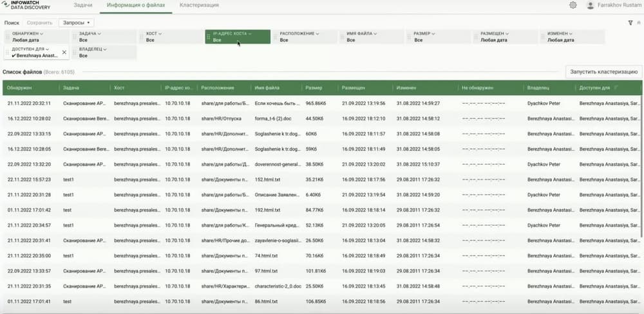Grab the drag handle of the Хост filter
Viewport: 644px width, 314px height.
pyautogui.click(x=141, y=37)
